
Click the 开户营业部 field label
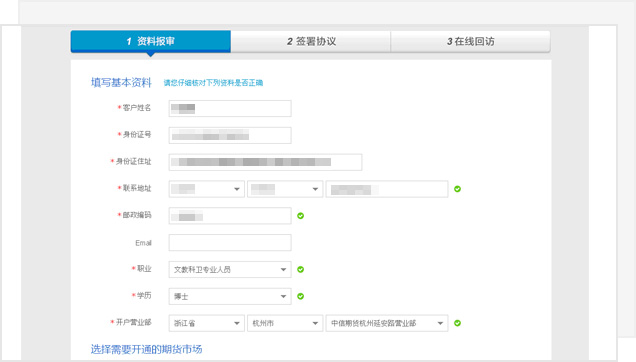click(x=133, y=322)
